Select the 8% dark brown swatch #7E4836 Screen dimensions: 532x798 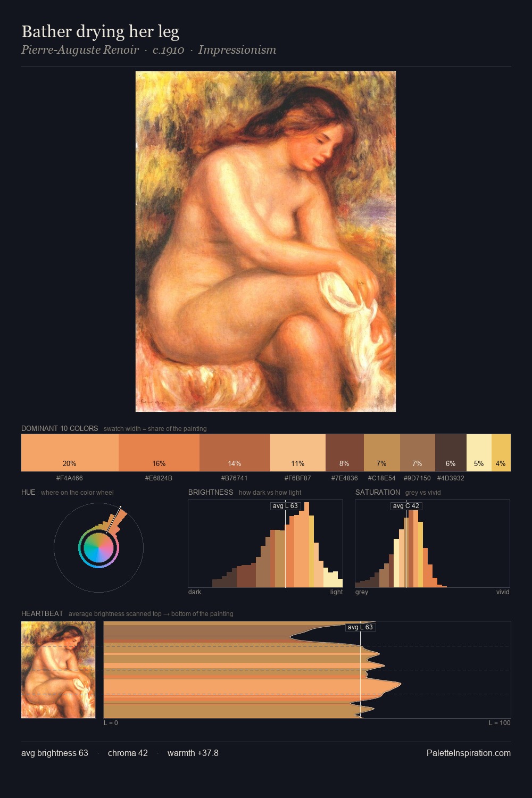(345, 453)
